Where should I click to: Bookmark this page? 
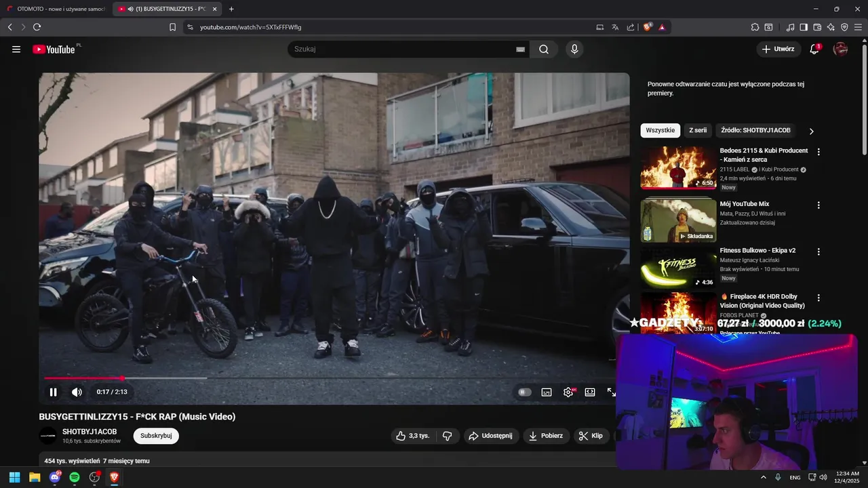pyautogui.click(x=172, y=27)
